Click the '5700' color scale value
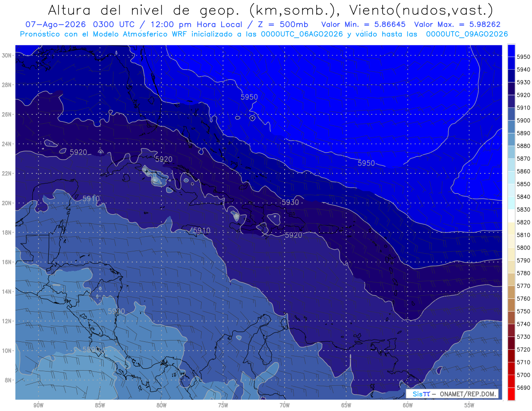The height and width of the screenshot is (411, 532). [x=524, y=375]
